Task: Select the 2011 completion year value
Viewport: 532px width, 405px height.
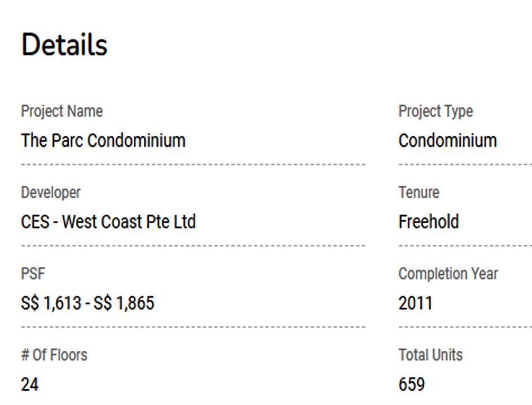Action: (x=415, y=303)
